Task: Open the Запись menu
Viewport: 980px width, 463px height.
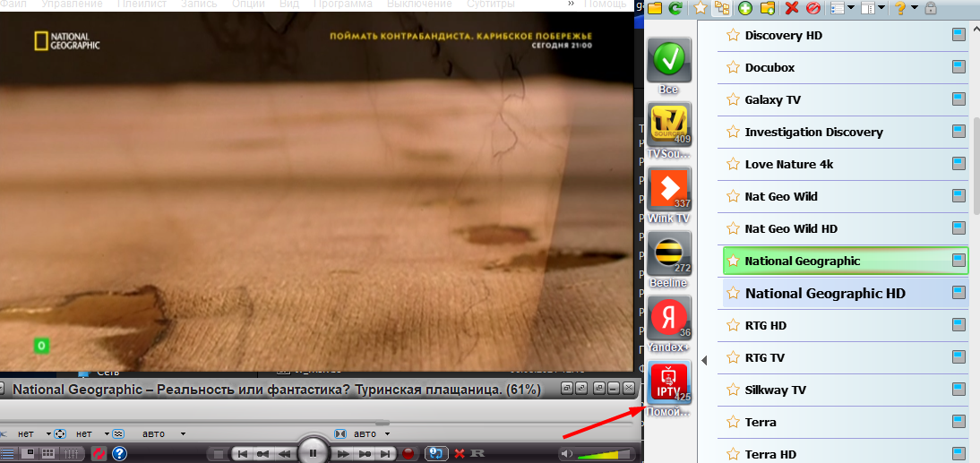Action: click(199, 4)
